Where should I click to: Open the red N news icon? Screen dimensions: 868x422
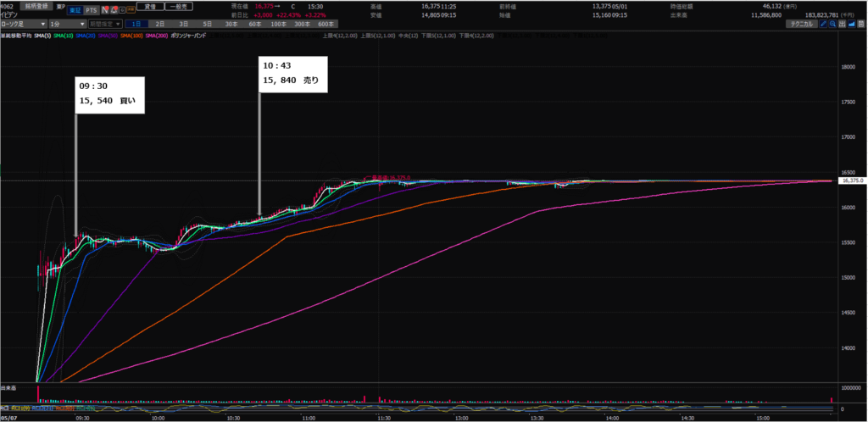105,10
